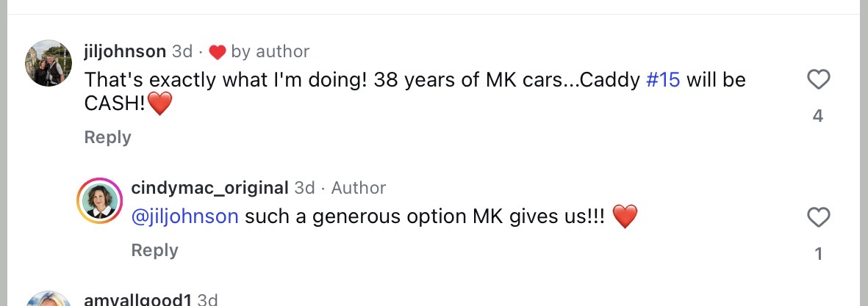Viewport: 868px width, 306px height.
Task: Click the 3d timestamp beside amyallgood1
Action: [208, 299]
